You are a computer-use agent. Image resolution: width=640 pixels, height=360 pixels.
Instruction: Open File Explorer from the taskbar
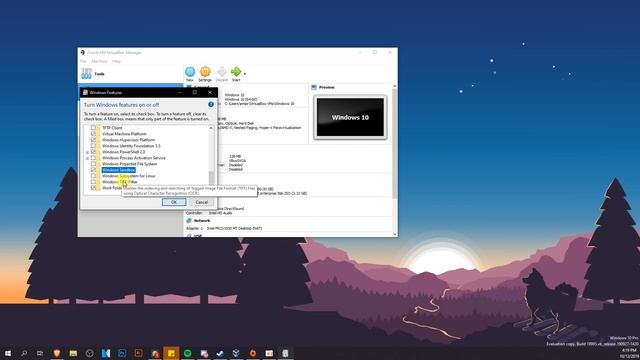tap(73, 353)
